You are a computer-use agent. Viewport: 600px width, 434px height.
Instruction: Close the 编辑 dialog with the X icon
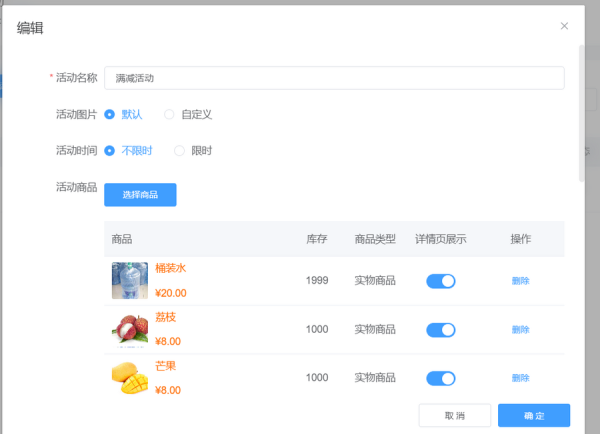pyautogui.click(x=564, y=26)
